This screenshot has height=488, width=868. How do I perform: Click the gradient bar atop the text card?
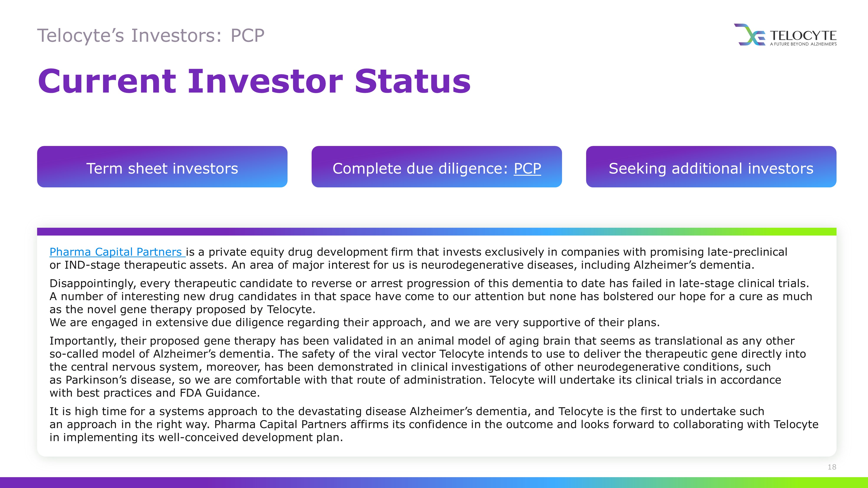437,231
